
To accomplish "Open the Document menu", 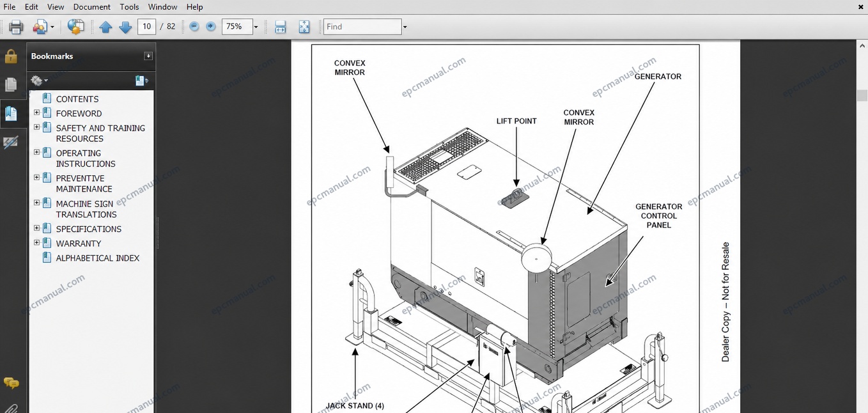I will point(91,7).
